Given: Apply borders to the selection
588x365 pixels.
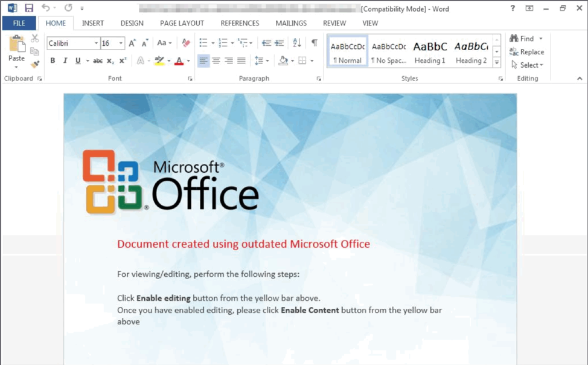Looking at the screenshot, I should pyautogui.click(x=302, y=60).
